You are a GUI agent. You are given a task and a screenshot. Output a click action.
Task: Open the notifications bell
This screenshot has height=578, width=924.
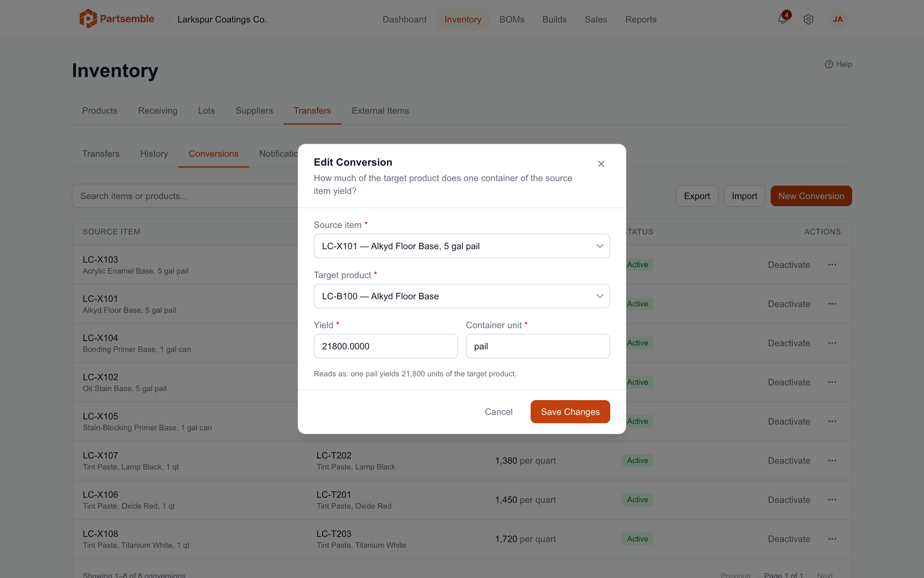tap(783, 19)
